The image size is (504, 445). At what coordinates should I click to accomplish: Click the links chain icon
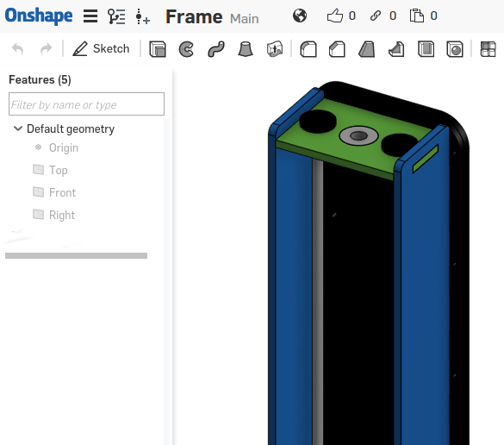click(375, 16)
